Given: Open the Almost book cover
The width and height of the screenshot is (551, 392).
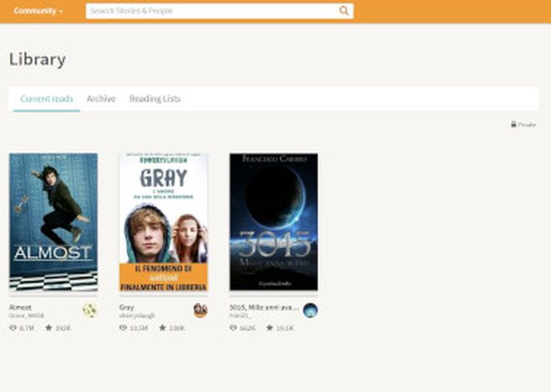Looking at the screenshot, I should click(x=53, y=222).
